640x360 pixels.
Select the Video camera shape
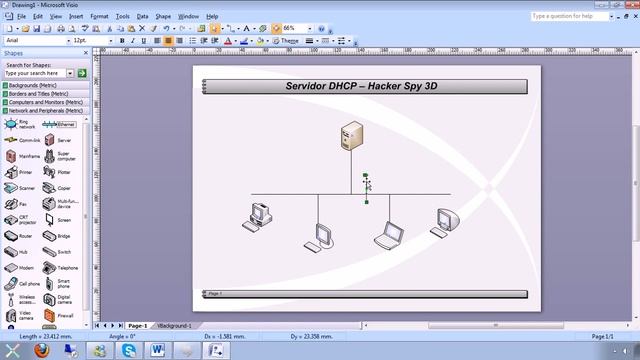tap(19, 316)
